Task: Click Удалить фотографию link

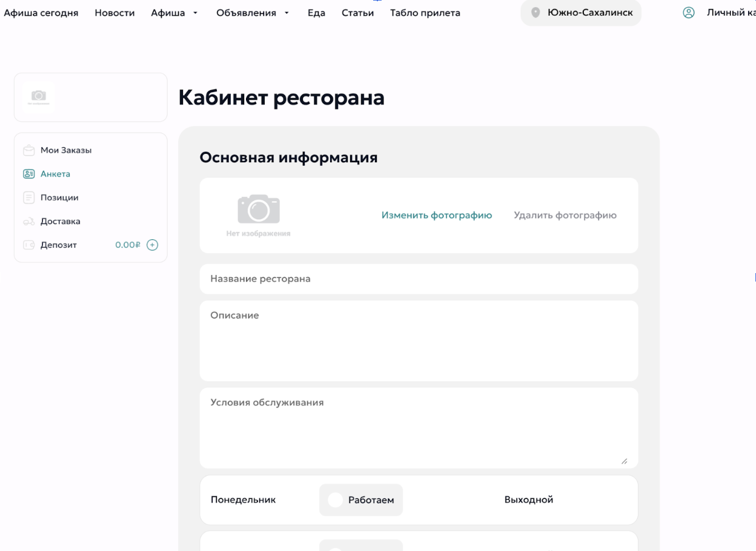Action: [x=565, y=215]
